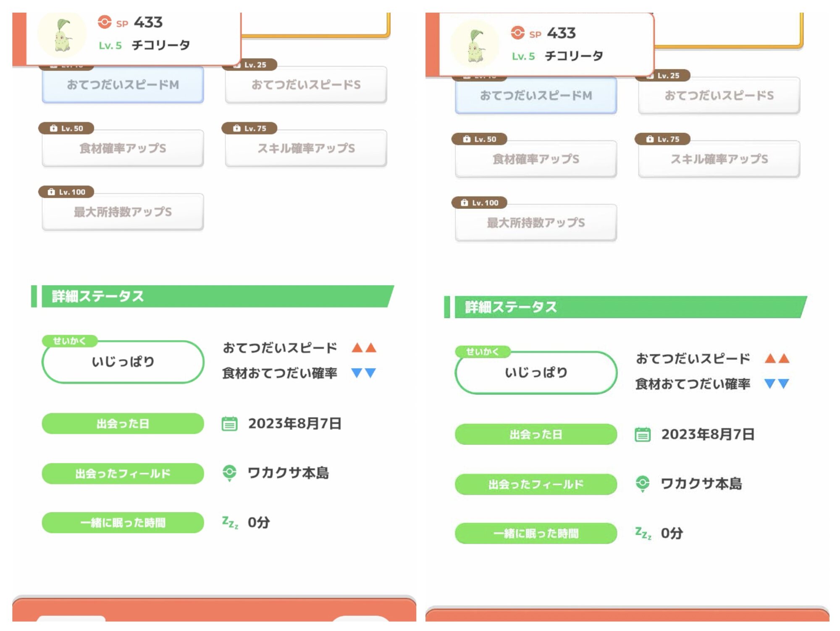Tap the 食材確率アップS subskill in the left screenshot
This screenshot has height=631, width=840.
tap(123, 148)
